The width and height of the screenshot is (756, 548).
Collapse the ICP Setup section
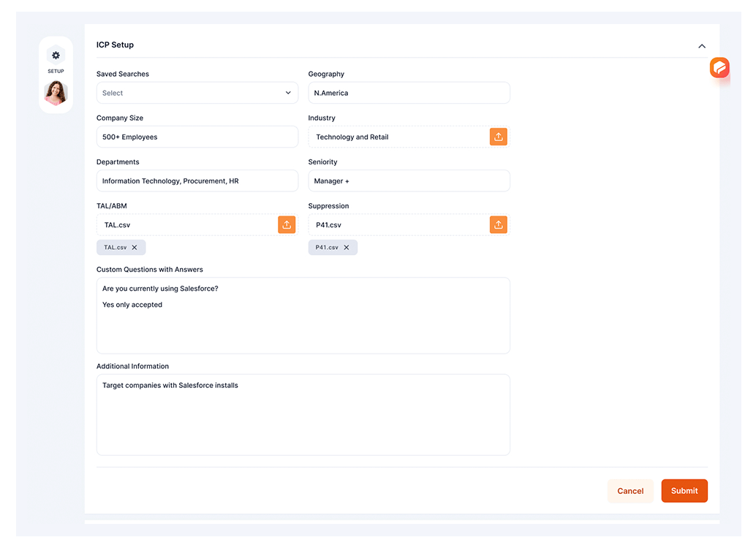[x=701, y=46]
